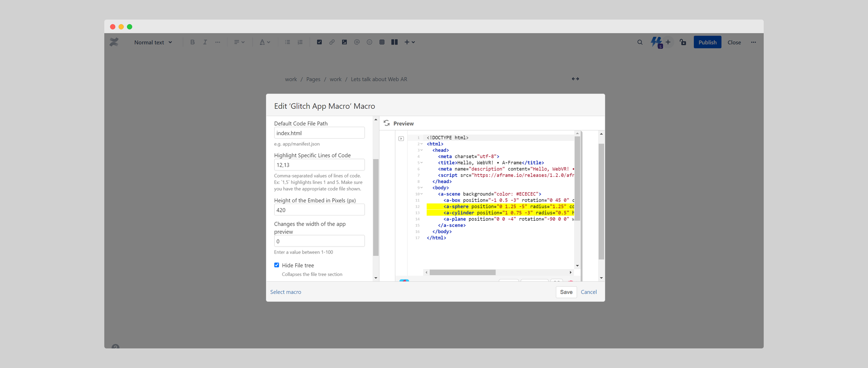Click right arrow of code horizontal scrollbar

pyautogui.click(x=571, y=272)
